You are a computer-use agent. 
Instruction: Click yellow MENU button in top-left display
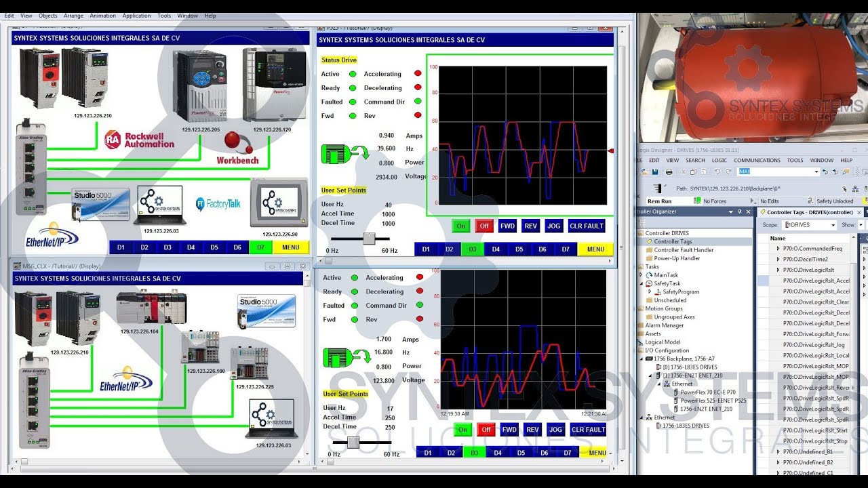291,247
